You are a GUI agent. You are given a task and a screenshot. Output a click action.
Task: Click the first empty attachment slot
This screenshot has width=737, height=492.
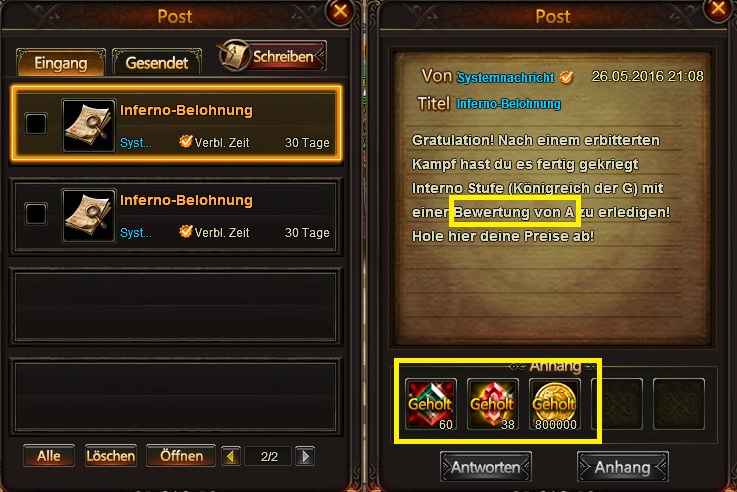tap(617, 404)
